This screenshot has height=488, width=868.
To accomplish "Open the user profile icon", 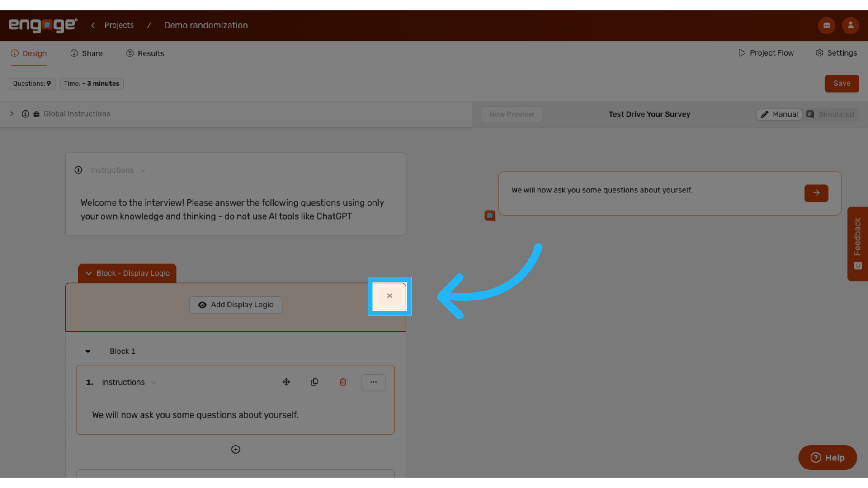I will [x=850, y=25].
